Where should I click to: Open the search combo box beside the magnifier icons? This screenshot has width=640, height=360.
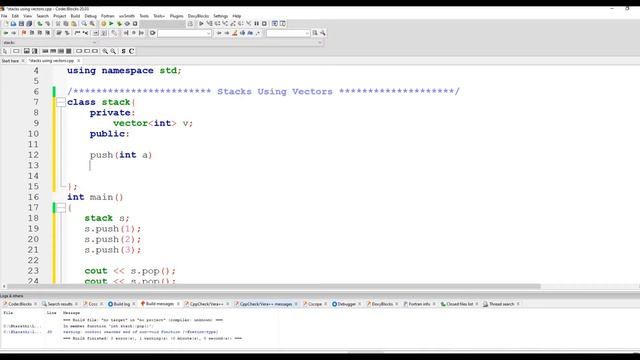tap(288, 33)
